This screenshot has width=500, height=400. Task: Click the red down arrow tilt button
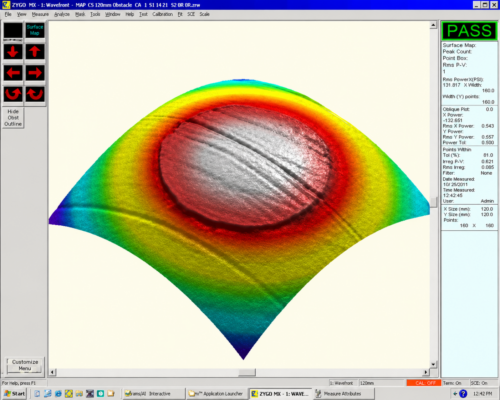(x=13, y=52)
